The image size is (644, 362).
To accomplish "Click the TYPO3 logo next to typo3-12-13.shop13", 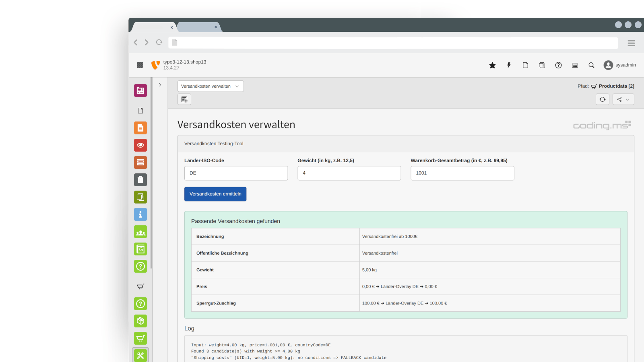I will (155, 65).
